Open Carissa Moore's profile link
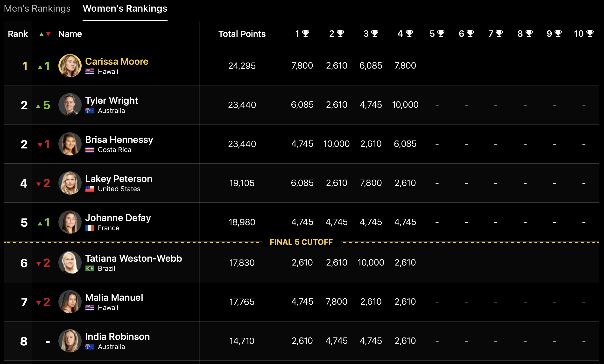 pos(116,62)
